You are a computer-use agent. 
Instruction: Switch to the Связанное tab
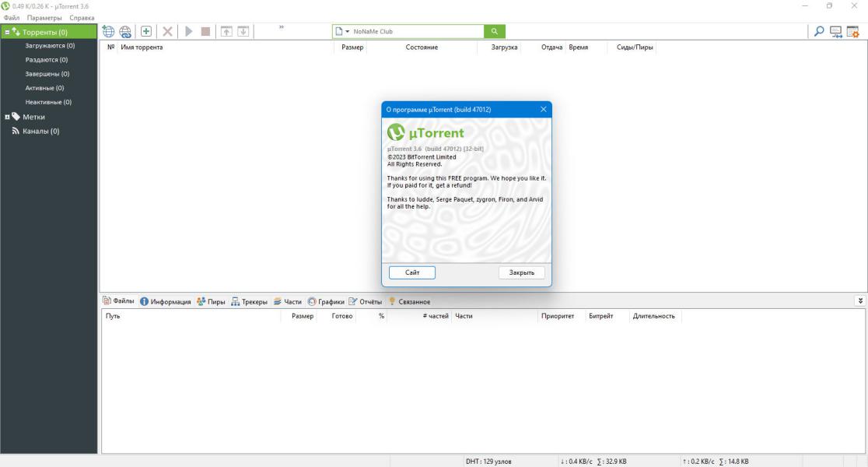(x=409, y=301)
